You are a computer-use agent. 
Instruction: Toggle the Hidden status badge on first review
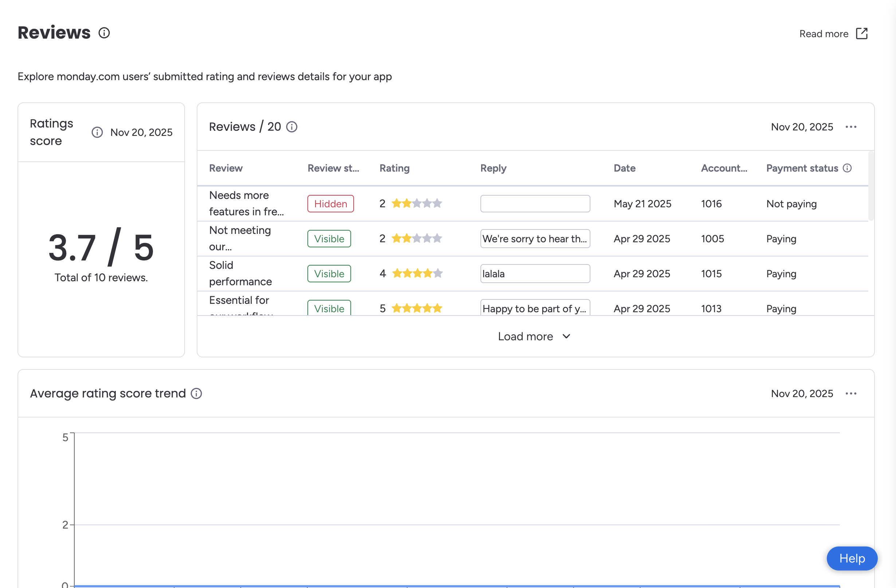[330, 204]
